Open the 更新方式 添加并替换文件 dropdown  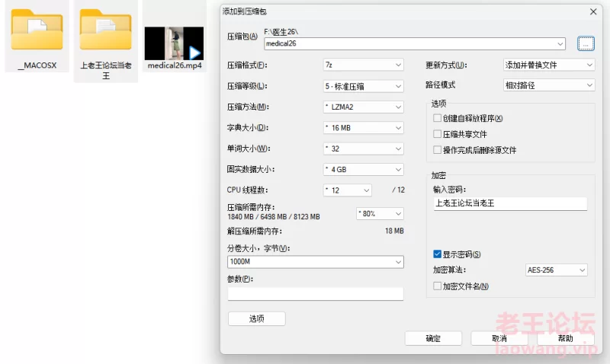[x=549, y=65]
